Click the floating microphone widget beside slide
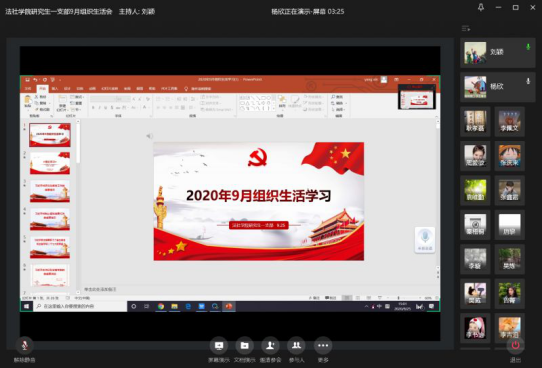542x368 pixels. (x=425, y=240)
